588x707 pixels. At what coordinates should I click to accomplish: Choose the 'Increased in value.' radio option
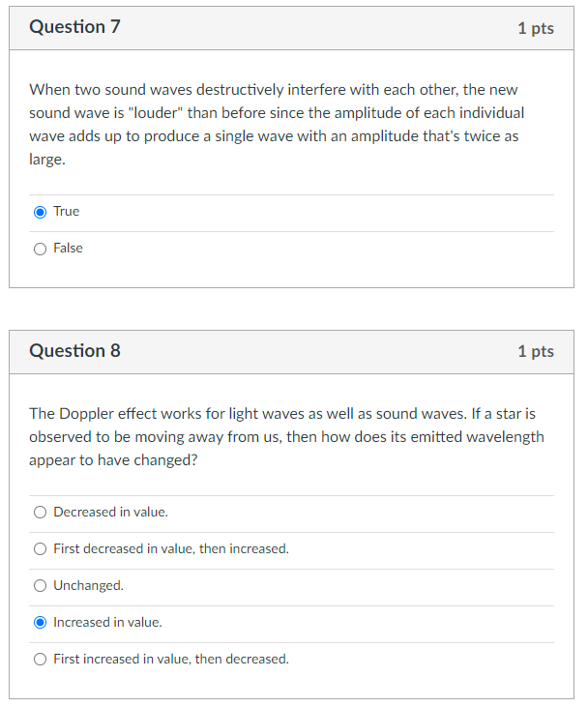40,623
